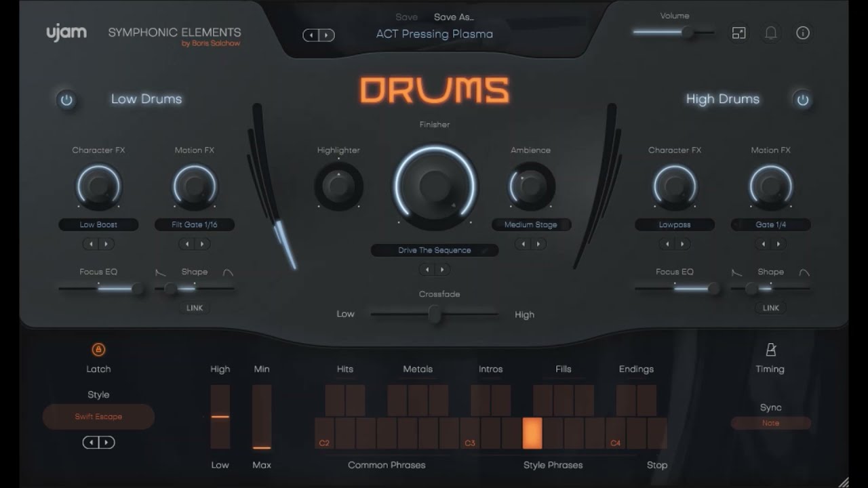Click the first Intros black key
Viewport: 868px width, 488px height.
(480, 401)
